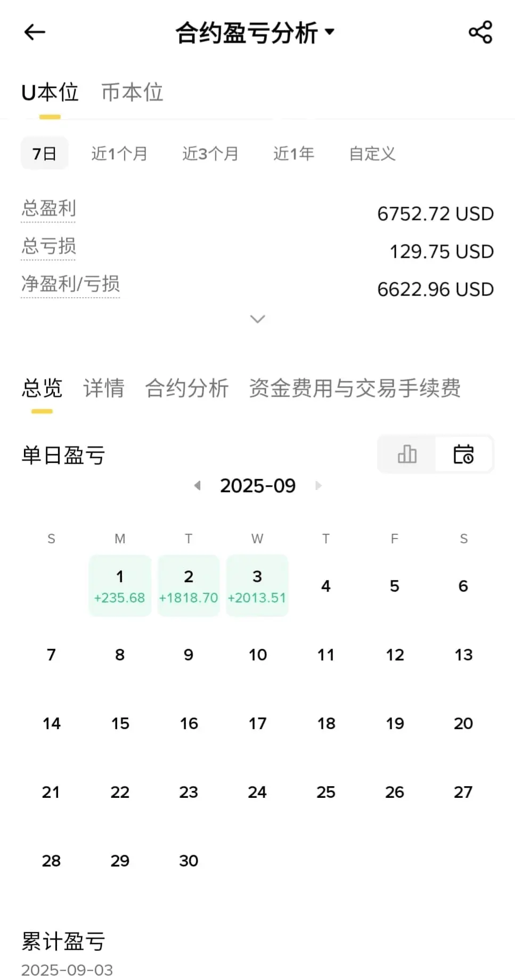Open the 合约分析 tab
This screenshot has height=980, width=515.
[187, 388]
